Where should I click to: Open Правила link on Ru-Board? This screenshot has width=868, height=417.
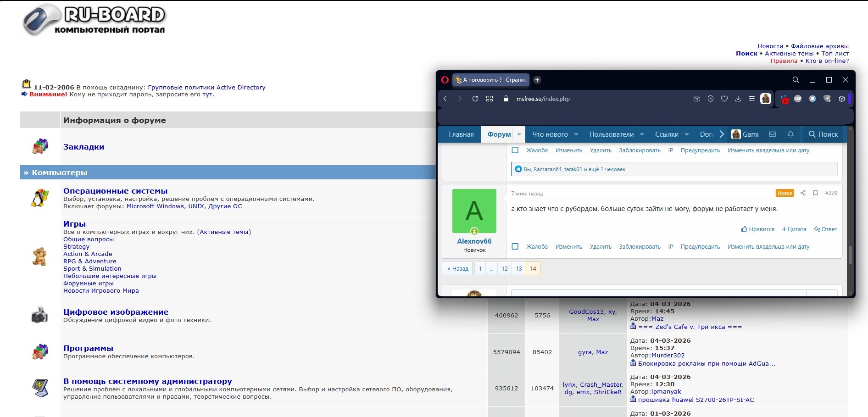pyautogui.click(x=784, y=61)
